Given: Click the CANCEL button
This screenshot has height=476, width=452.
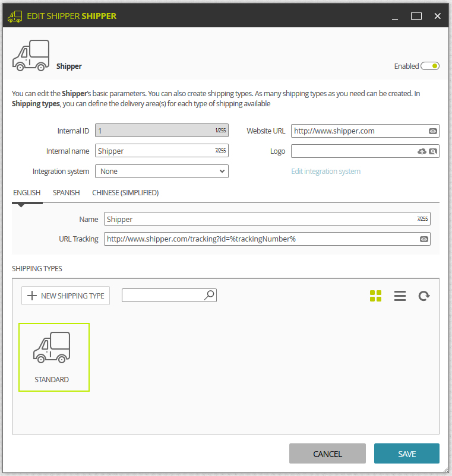Looking at the screenshot, I should [x=327, y=453].
